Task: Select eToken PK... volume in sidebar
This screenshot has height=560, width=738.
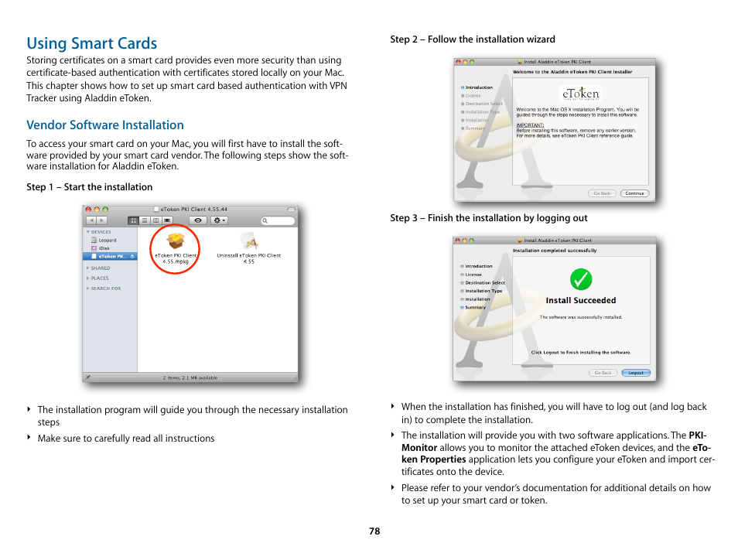Action: (110, 257)
